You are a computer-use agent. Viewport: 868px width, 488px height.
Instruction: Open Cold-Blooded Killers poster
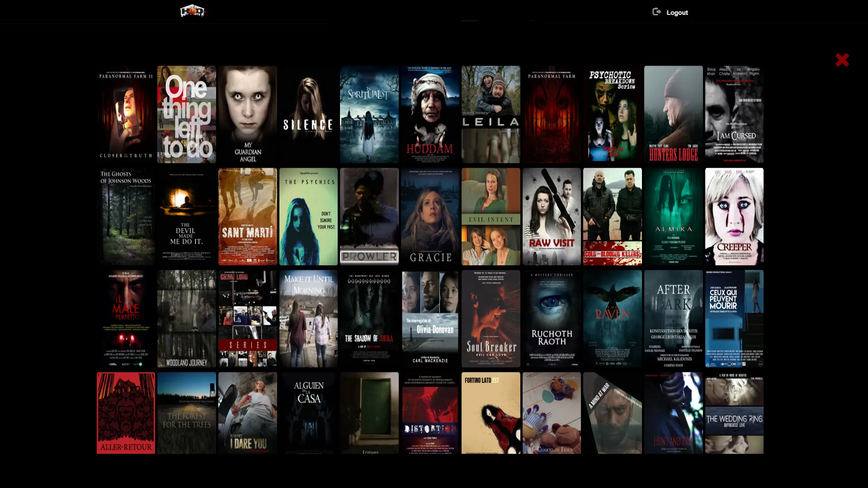coord(613,216)
